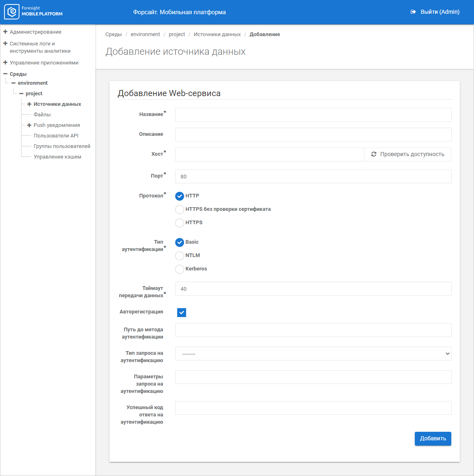This screenshot has height=476, width=474.
Task: Select the HTTPS без проверки сертификата protocol
Action: 180,210
